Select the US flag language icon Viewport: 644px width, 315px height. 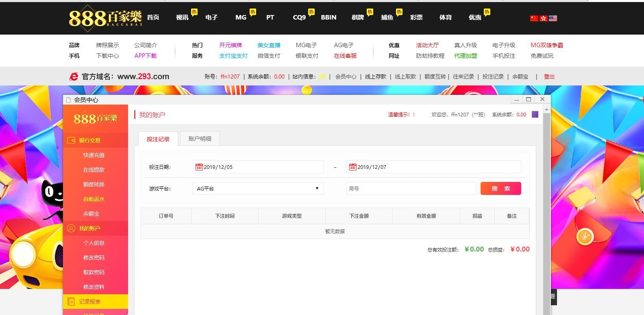[x=553, y=18]
